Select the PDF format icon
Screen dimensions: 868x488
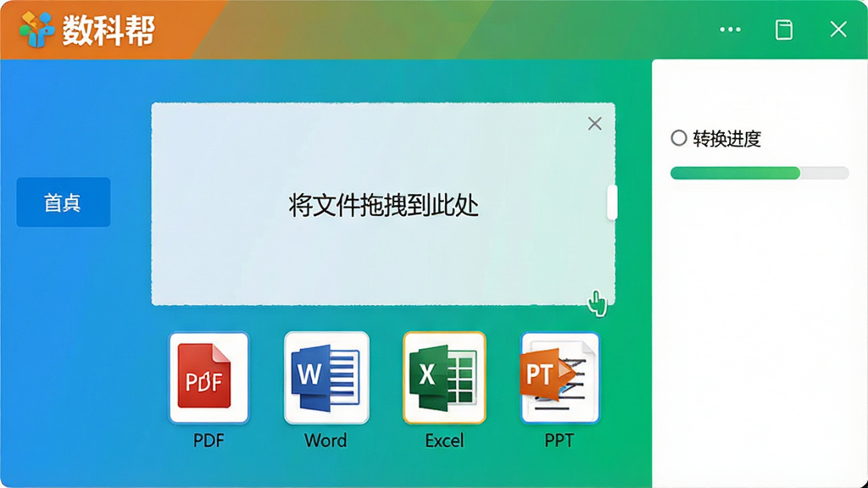click(209, 378)
